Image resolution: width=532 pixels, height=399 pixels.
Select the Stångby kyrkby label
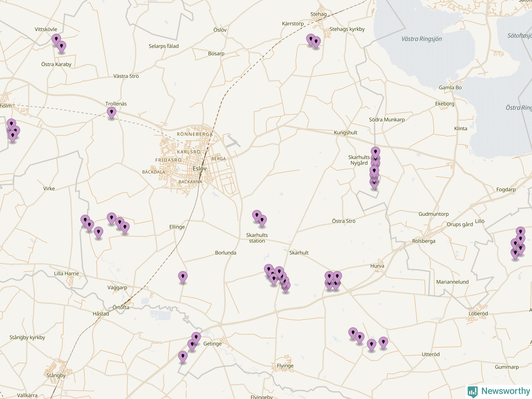pyautogui.click(x=27, y=338)
